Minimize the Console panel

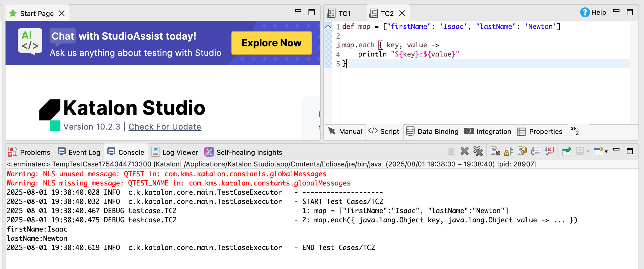(616, 150)
